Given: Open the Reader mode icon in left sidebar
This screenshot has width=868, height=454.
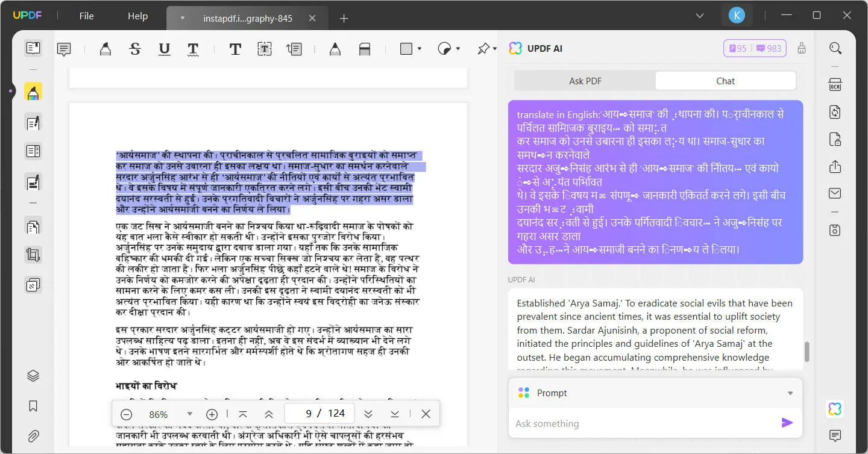Looking at the screenshot, I should pyautogui.click(x=33, y=48).
